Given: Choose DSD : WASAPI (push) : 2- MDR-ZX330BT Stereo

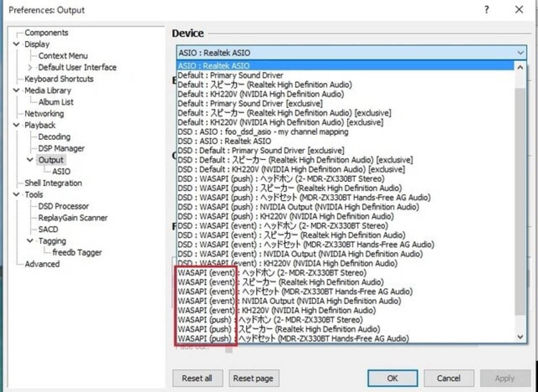Looking at the screenshot, I should (346, 179).
